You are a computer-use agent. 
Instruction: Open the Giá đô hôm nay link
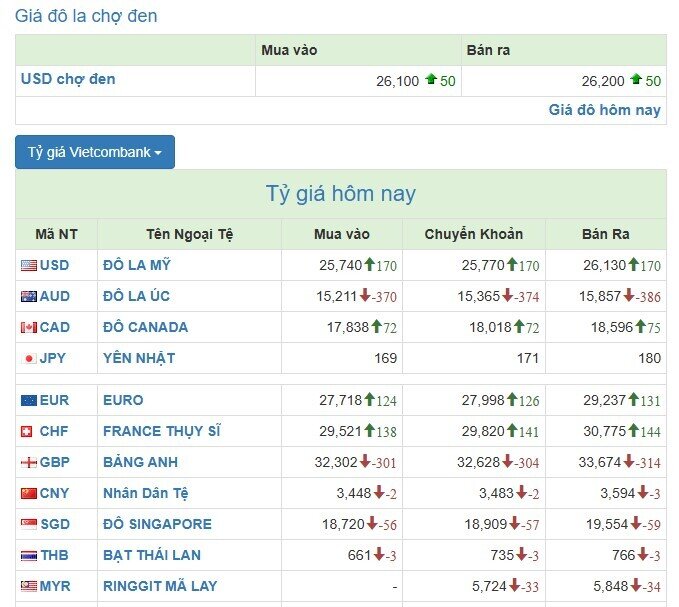pyautogui.click(x=605, y=110)
